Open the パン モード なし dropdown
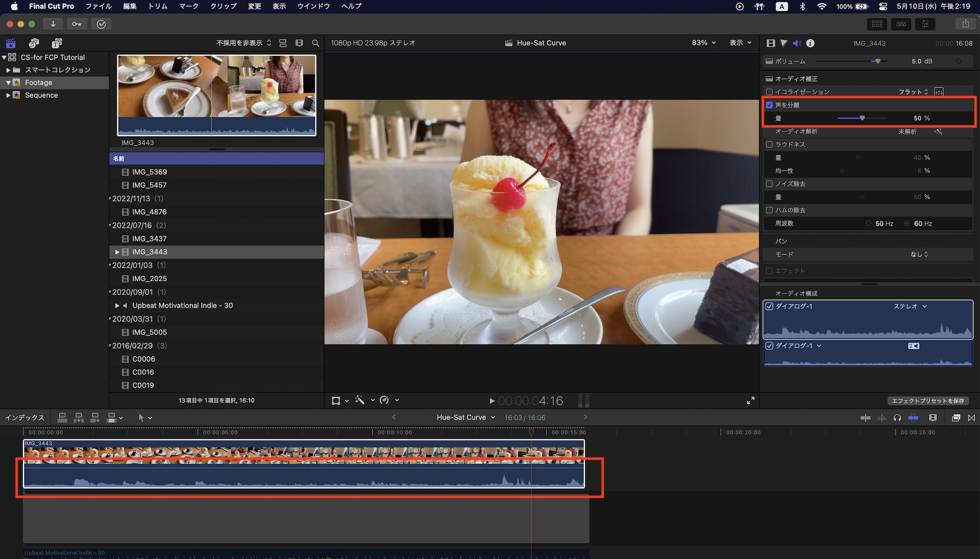The image size is (980, 559). click(x=919, y=254)
